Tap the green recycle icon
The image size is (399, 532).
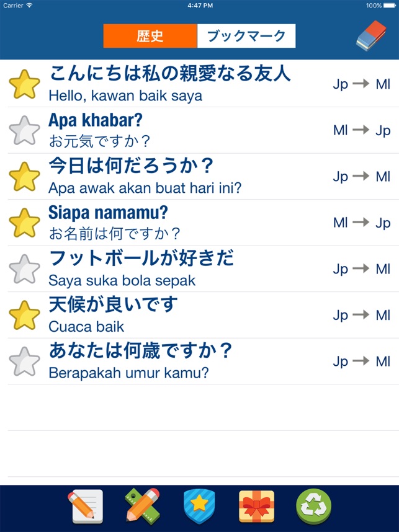(313, 507)
